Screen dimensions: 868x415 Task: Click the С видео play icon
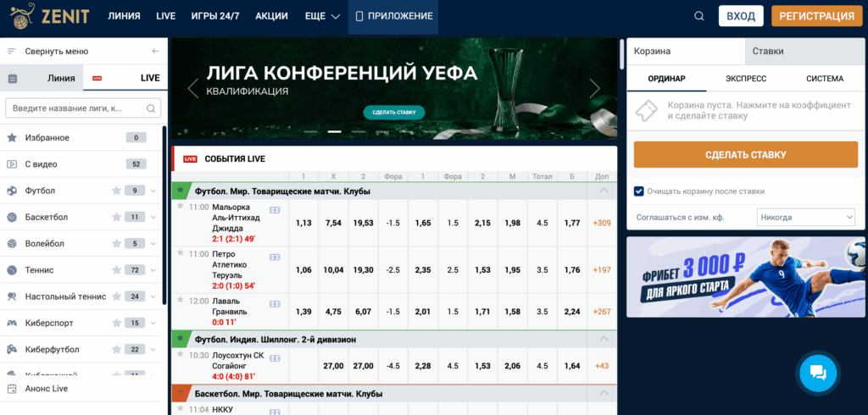12,163
